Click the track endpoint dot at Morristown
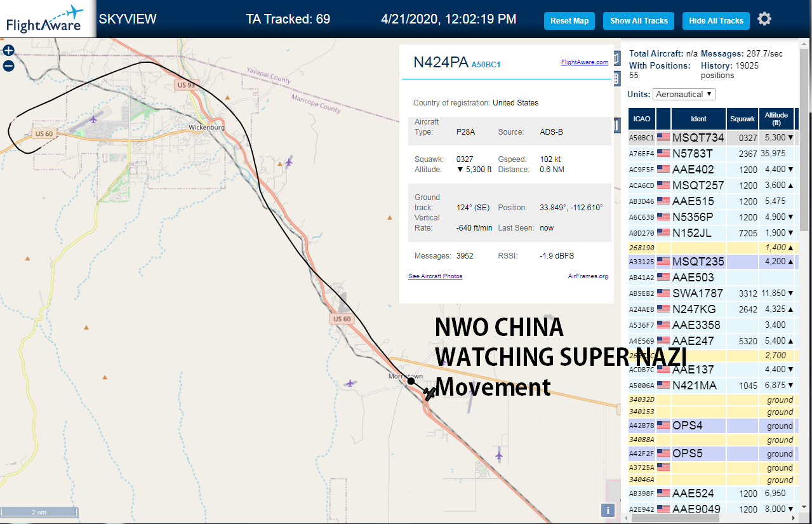812x524 pixels. point(411,380)
